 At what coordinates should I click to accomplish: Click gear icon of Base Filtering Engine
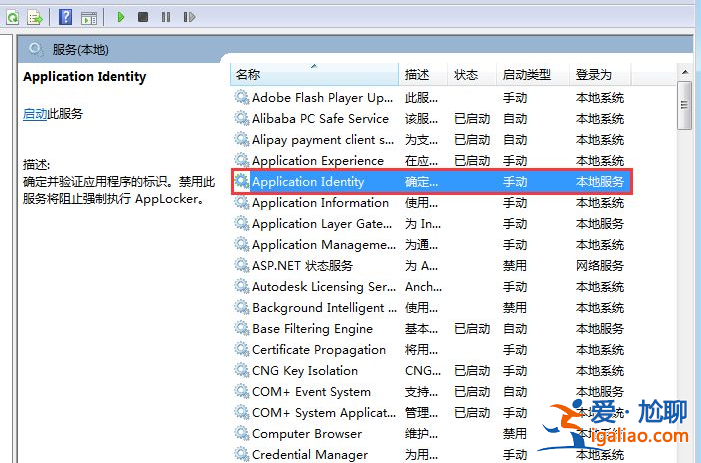[241, 328]
